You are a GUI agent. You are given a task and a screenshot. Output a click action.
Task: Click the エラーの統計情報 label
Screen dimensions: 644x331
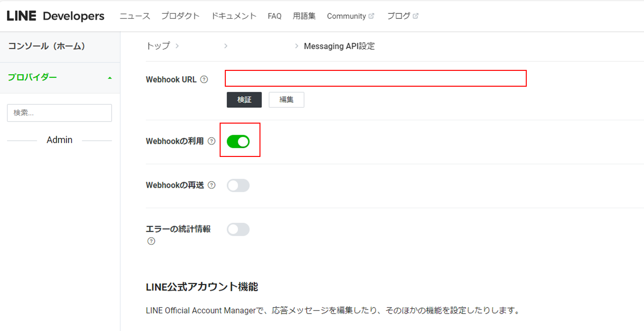click(178, 229)
